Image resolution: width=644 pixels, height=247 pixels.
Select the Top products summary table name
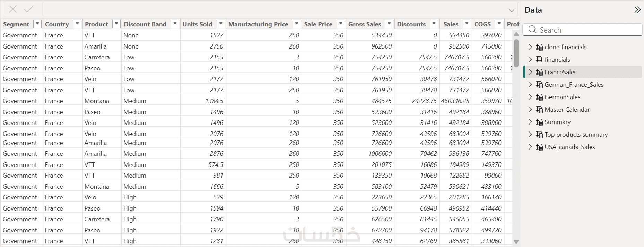576,135
